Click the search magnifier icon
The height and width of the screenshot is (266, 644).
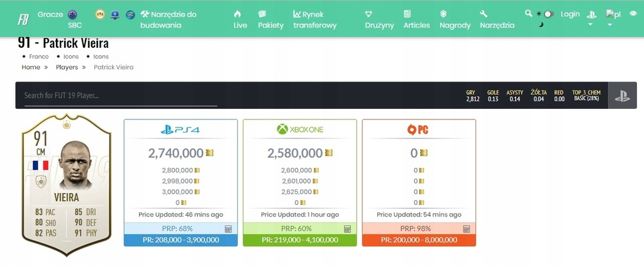pos(528,14)
